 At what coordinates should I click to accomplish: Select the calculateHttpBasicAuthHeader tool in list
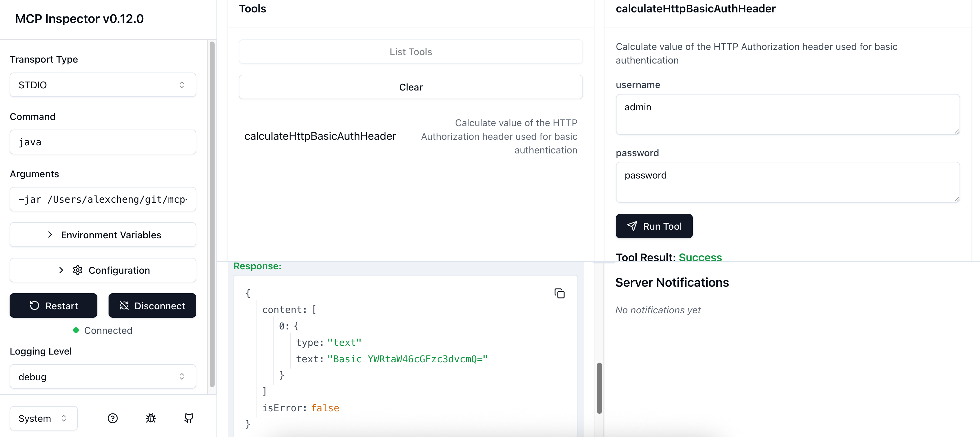[x=411, y=136]
